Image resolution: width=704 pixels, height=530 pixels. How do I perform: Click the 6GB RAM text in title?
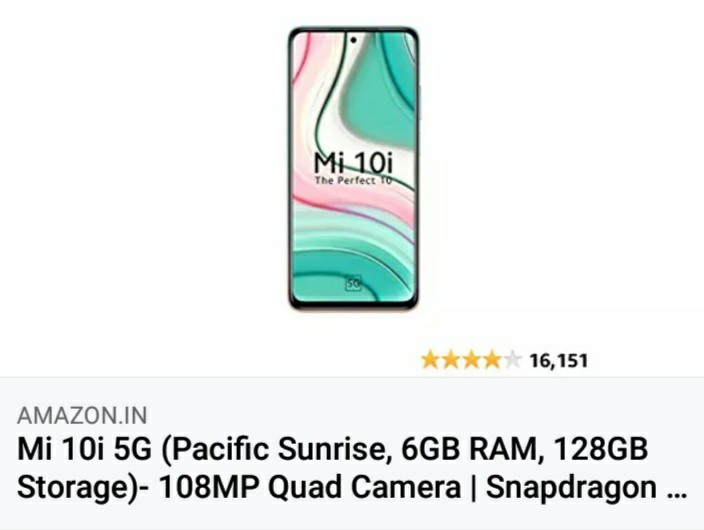point(468,450)
